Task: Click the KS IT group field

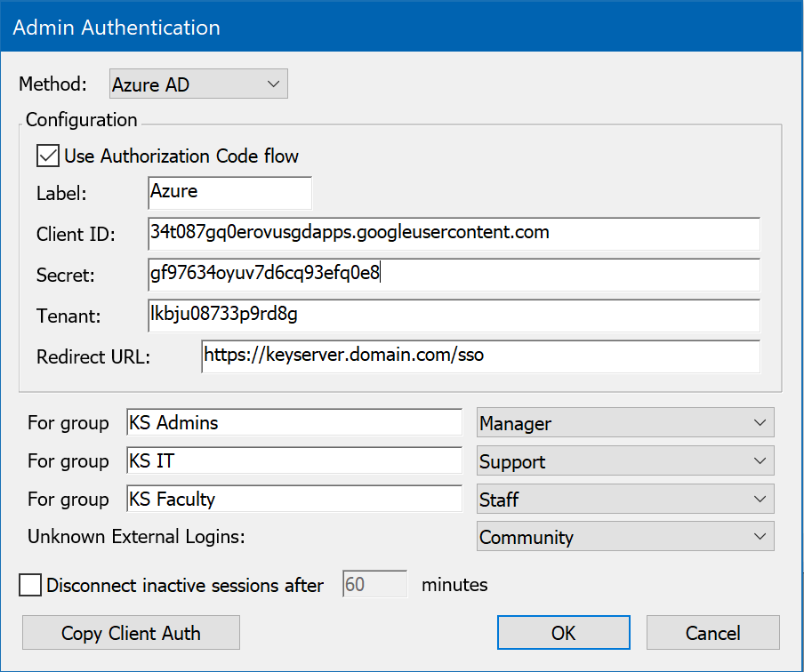Action: pos(294,460)
